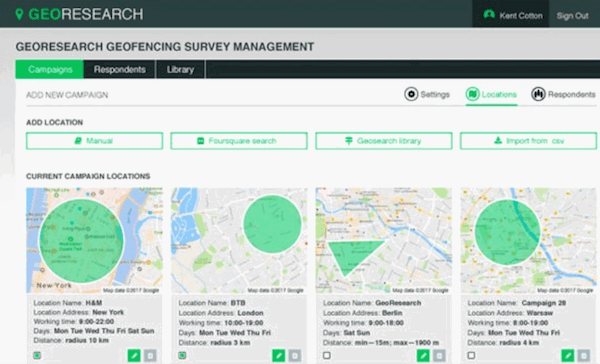Delete the H&M location with grey icon
This screenshot has width=600, height=364.
click(150, 356)
